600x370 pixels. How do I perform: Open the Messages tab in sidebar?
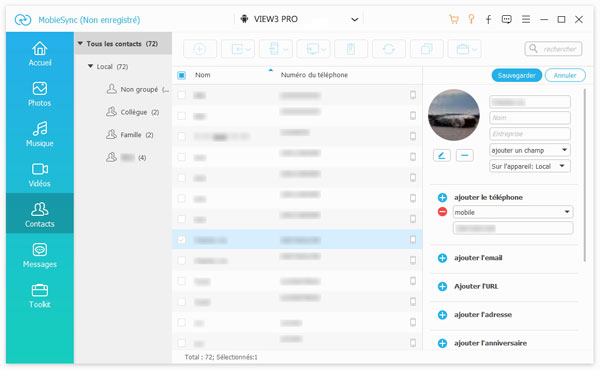click(x=39, y=255)
